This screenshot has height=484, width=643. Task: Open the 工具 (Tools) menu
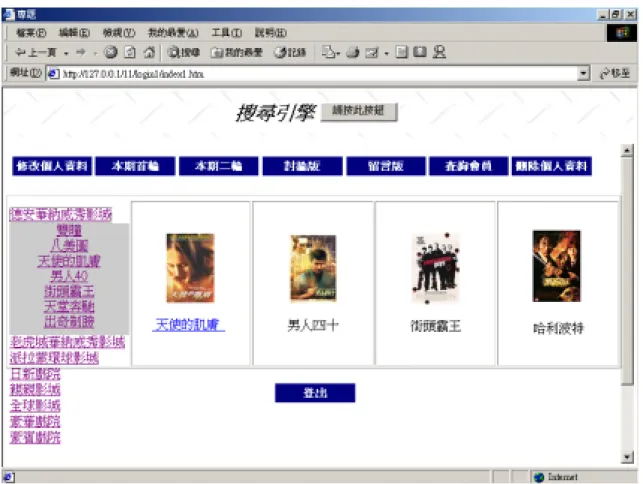click(x=226, y=32)
